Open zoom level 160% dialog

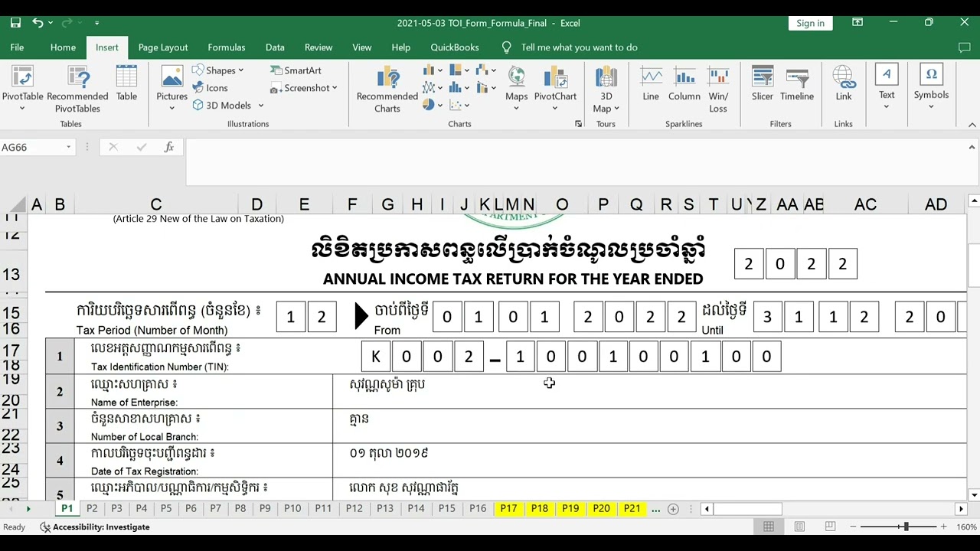966,527
